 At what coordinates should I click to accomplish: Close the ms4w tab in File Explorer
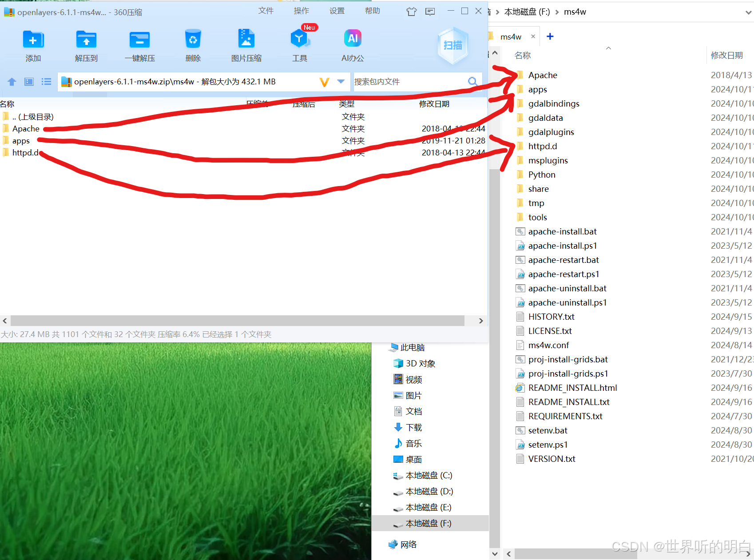[x=533, y=36]
